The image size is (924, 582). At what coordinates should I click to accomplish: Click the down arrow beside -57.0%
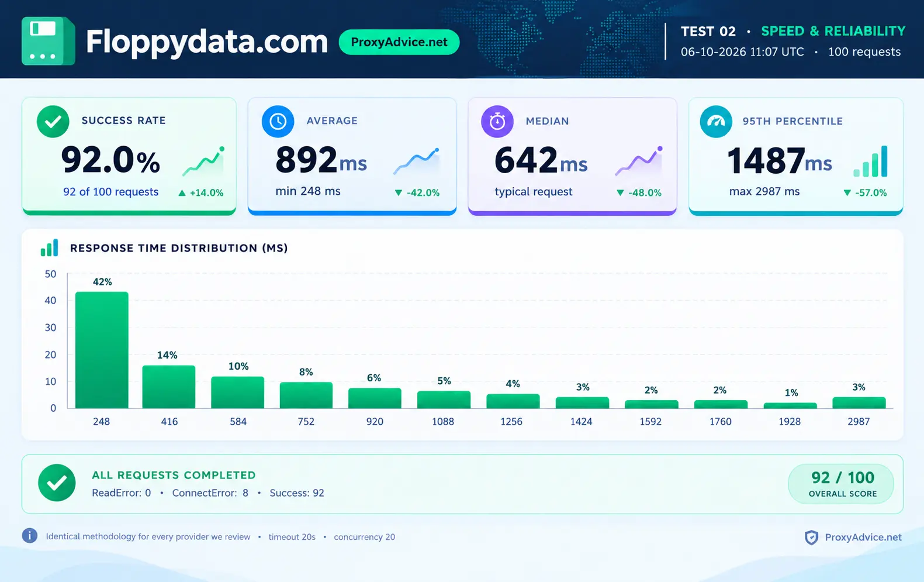[847, 192]
